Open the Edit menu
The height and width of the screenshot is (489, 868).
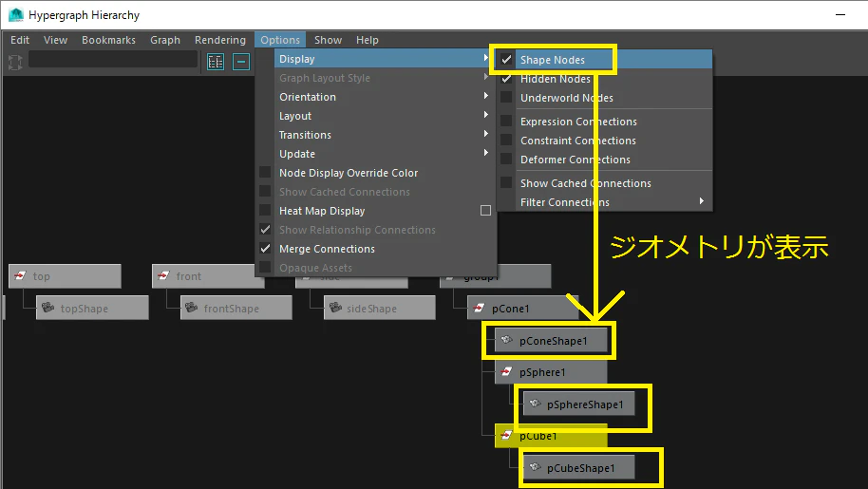[x=20, y=40]
